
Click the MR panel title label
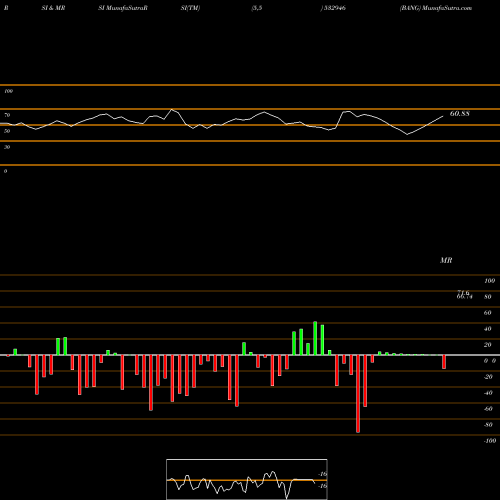pos(446,260)
